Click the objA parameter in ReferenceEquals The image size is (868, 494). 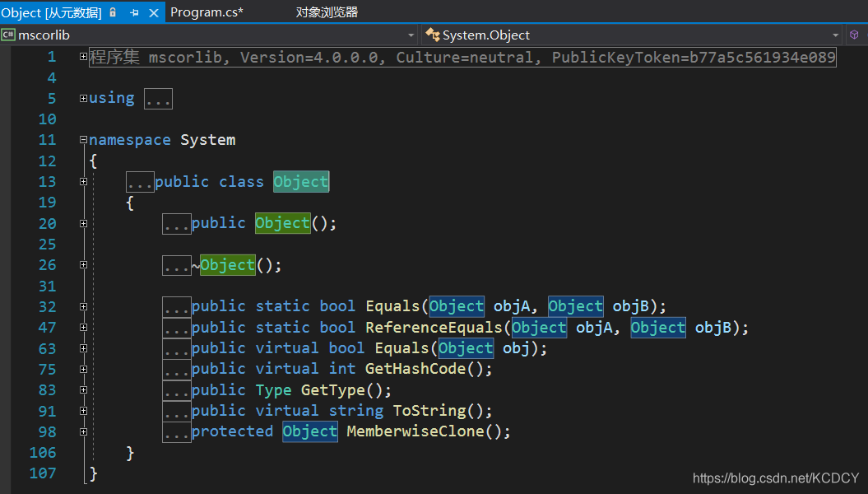595,328
